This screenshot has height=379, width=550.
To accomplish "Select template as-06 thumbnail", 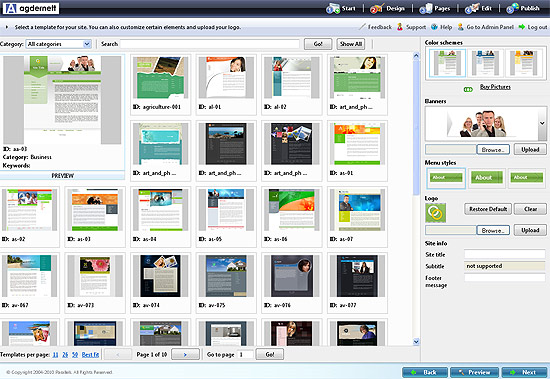I will pyautogui.click(x=292, y=210).
